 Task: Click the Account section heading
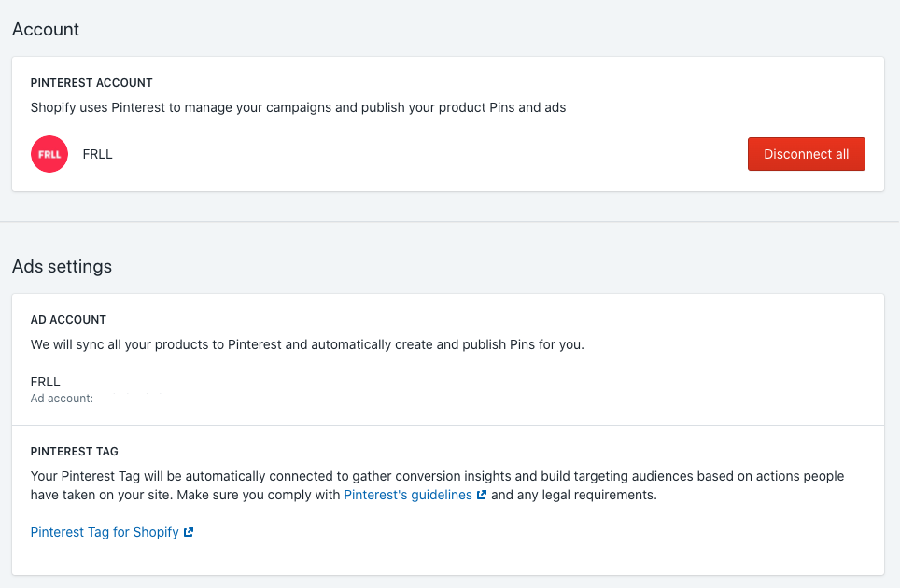(46, 29)
